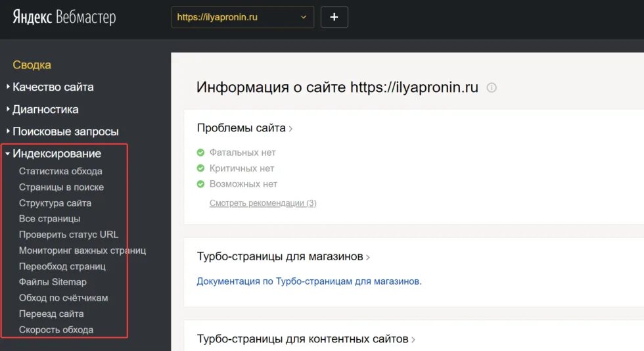Click the green check beside Возможных нет

200,184
